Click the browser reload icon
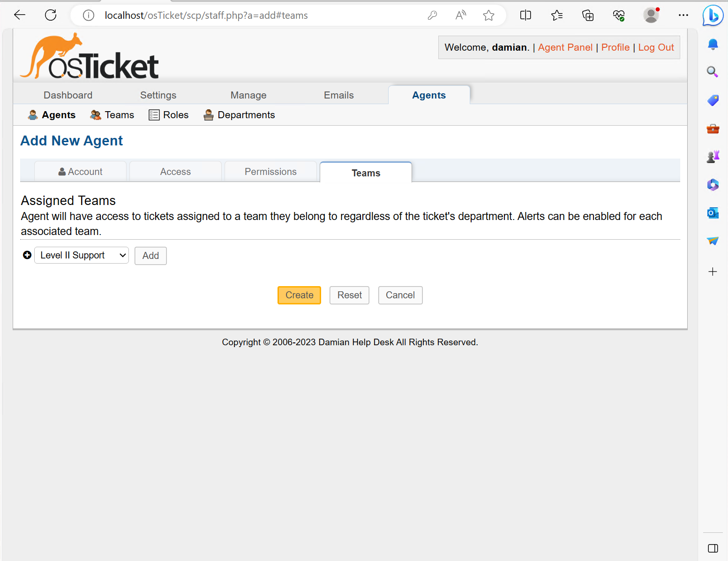 point(50,15)
